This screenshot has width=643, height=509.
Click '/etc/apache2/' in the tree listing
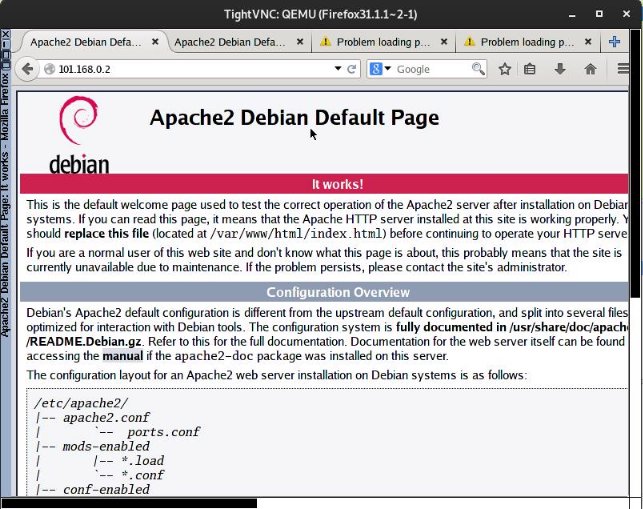[81, 403]
